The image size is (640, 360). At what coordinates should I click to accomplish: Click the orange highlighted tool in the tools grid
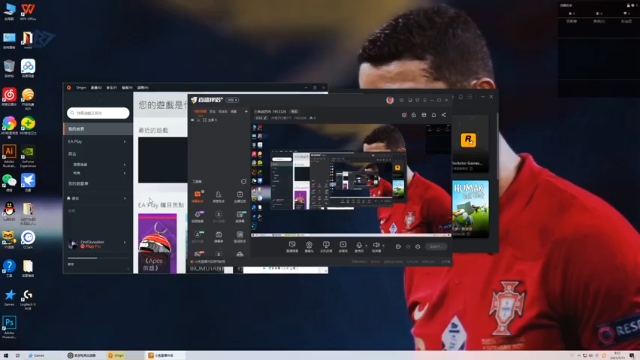(x=198, y=196)
